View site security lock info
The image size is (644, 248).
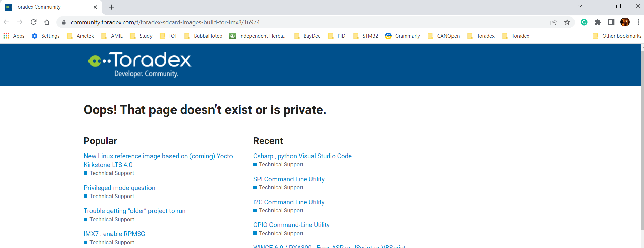point(64,22)
